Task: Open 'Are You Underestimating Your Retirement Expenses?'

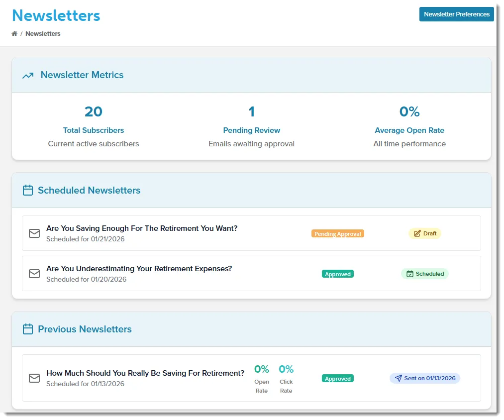Action: [139, 269]
